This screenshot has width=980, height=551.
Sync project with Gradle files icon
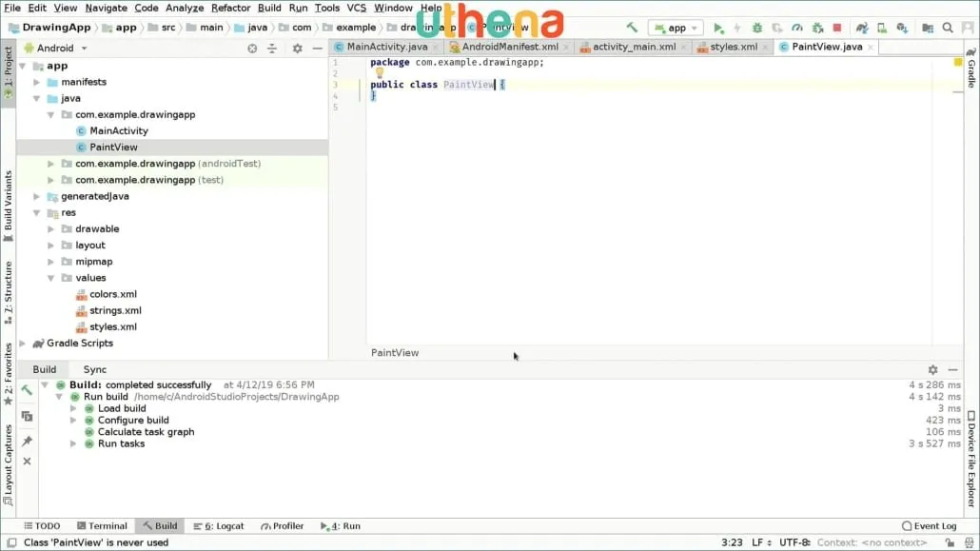pos(862,28)
